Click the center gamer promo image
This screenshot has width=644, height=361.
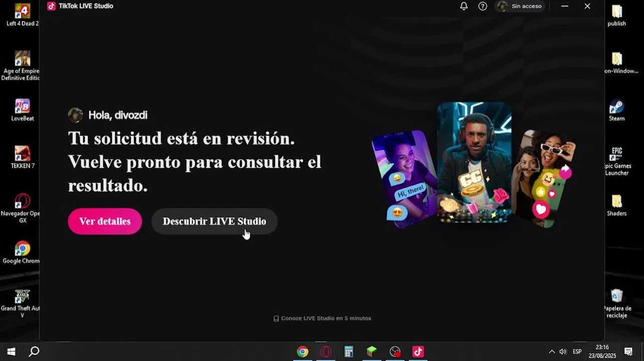(x=474, y=163)
